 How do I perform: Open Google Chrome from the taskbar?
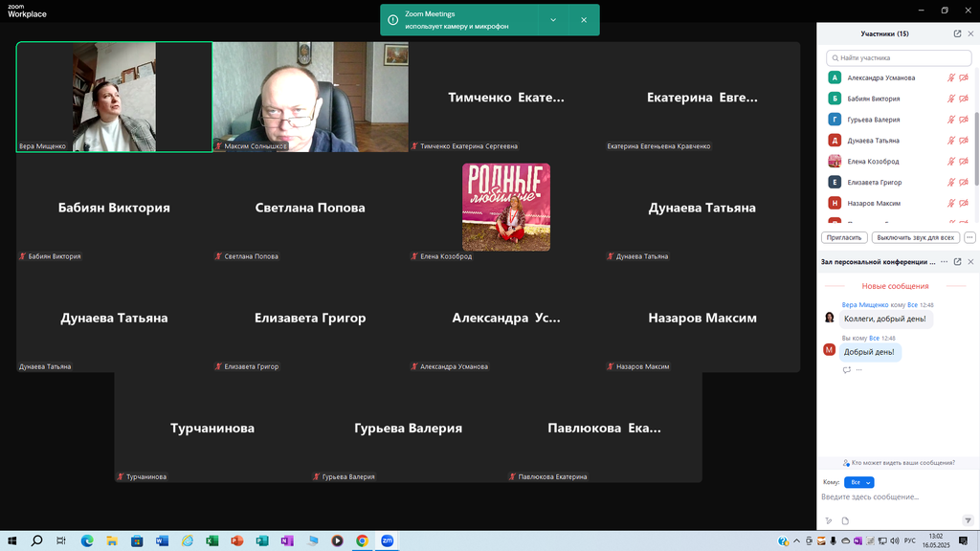pos(362,540)
